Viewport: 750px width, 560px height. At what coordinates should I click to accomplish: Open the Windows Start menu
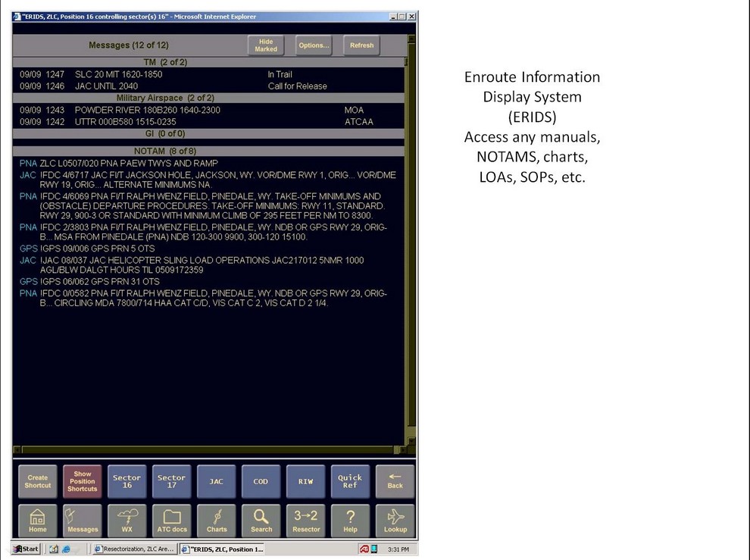click(27, 549)
